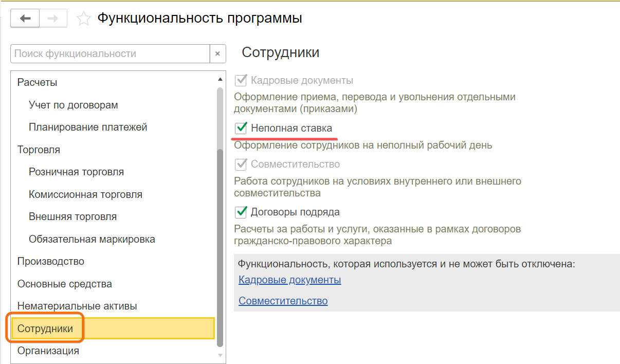Click the Функциональность программы page title
This screenshot has height=364, width=620.
coord(200,19)
